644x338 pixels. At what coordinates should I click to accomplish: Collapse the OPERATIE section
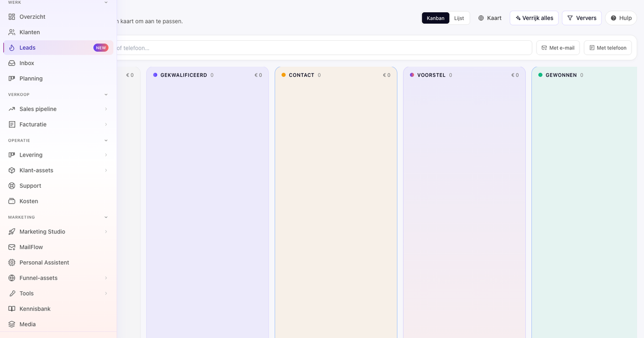[x=106, y=141]
